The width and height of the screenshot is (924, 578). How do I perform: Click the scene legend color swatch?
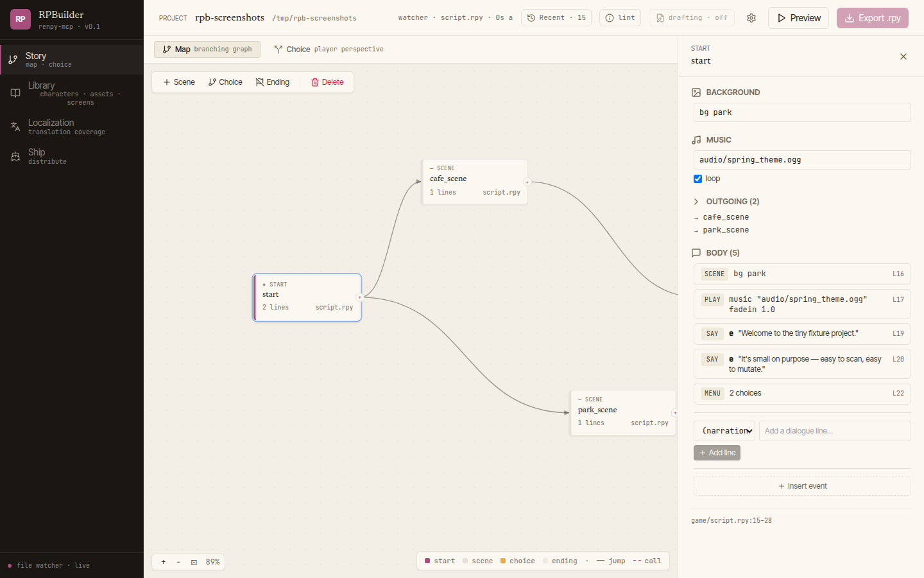point(465,561)
